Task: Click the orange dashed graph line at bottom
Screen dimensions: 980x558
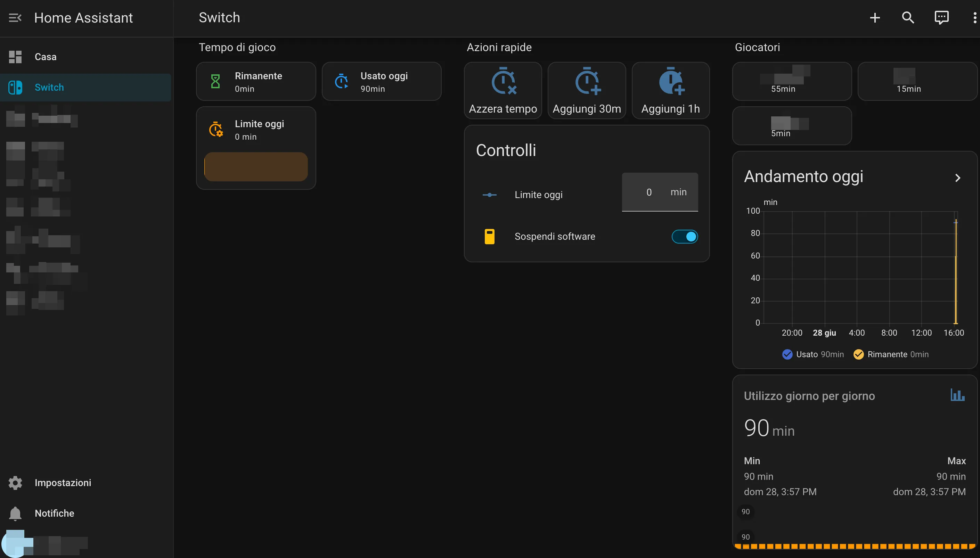Action: 855,546
